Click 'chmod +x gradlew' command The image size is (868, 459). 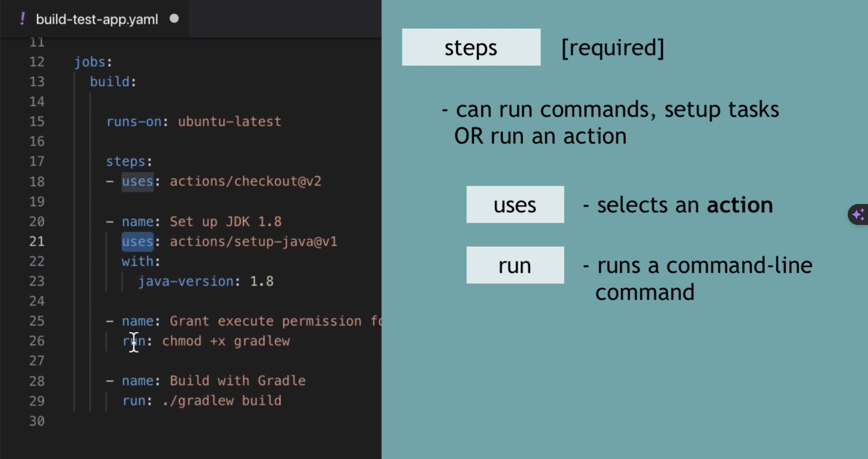pos(226,341)
